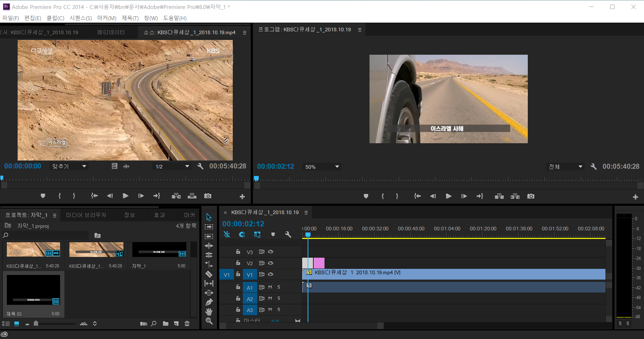The image size is (644, 339).
Task: Click Lift button in Program monitor
Action: [x=499, y=196]
